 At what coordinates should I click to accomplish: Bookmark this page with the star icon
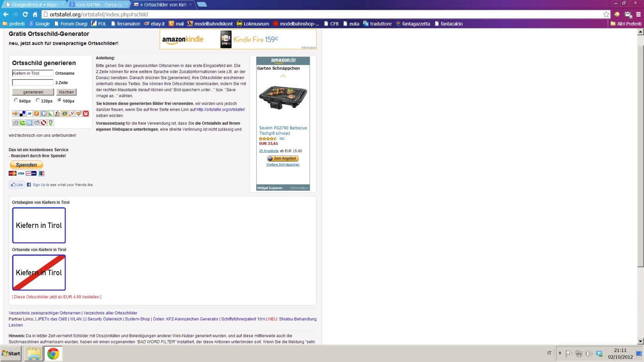tap(606, 14)
